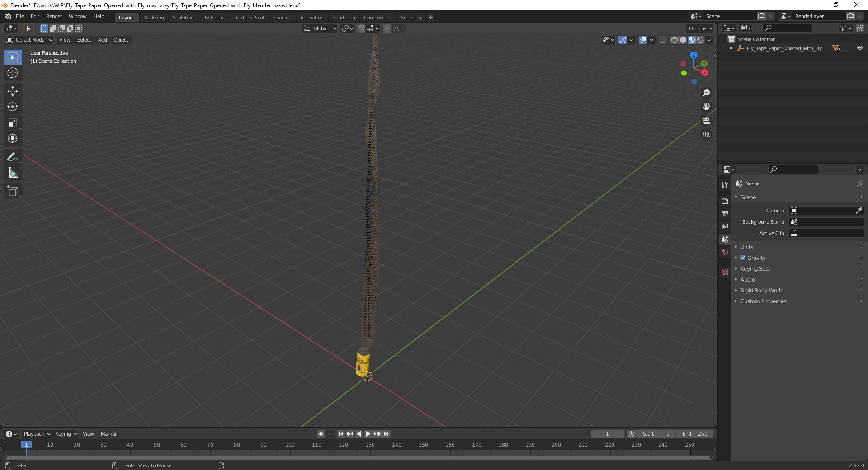Image resolution: width=868 pixels, height=470 pixels.
Task: Click the Blender logo menu icon
Action: pos(8,16)
